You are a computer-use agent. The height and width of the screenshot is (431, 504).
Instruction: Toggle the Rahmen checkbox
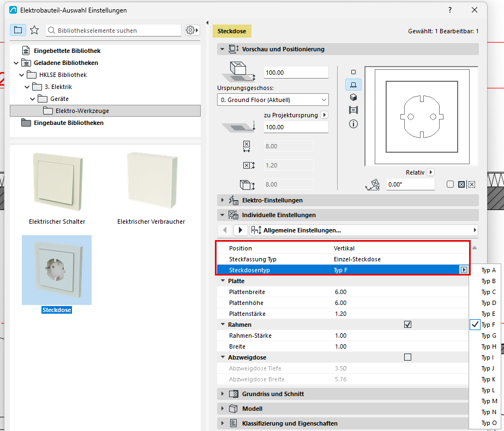pyautogui.click(x=407, y=325)
